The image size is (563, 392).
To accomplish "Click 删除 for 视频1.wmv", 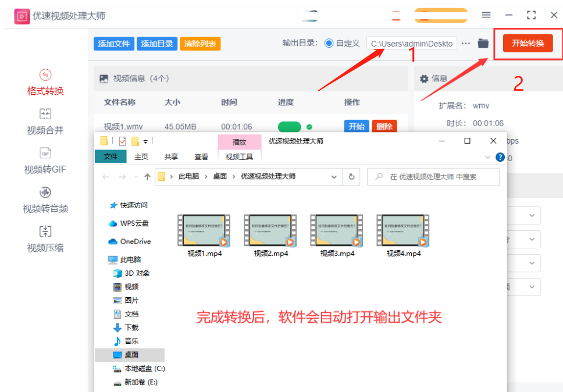I will pos(384,126).
